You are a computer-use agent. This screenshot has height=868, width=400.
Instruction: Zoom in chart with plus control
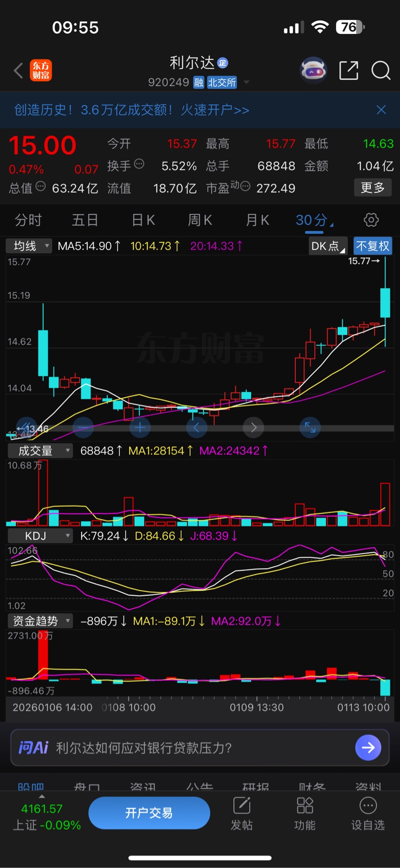(x=140, y=428)
